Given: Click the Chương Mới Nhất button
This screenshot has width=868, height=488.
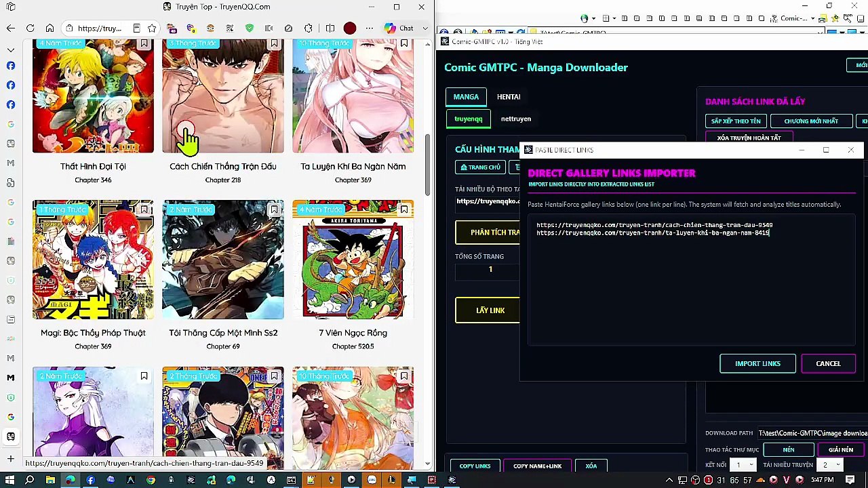Looking at the screenshot, I should point(811,121).
